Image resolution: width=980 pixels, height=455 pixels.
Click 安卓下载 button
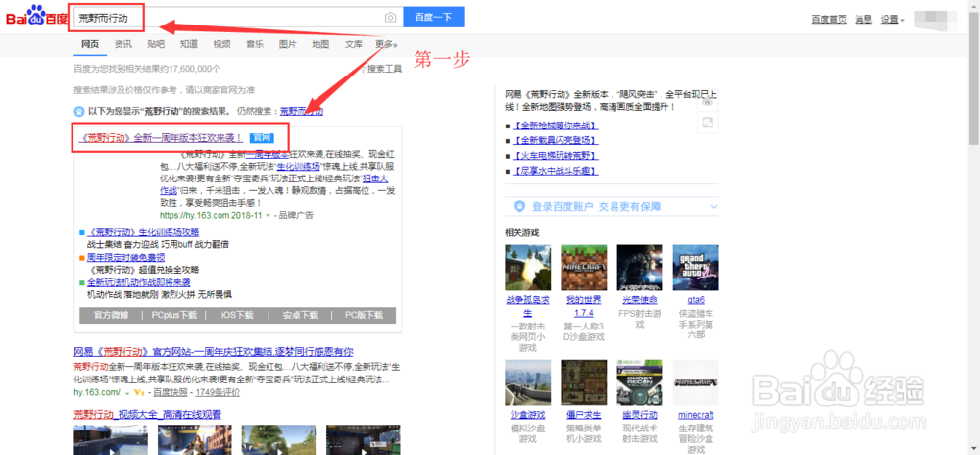300,315
